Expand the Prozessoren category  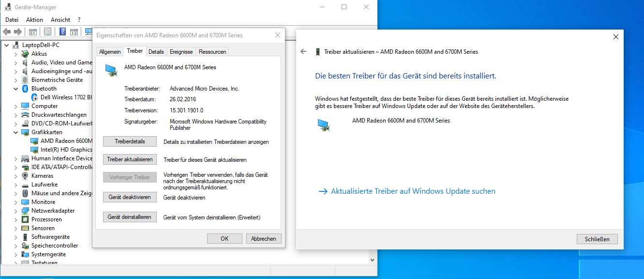point(15,219)
